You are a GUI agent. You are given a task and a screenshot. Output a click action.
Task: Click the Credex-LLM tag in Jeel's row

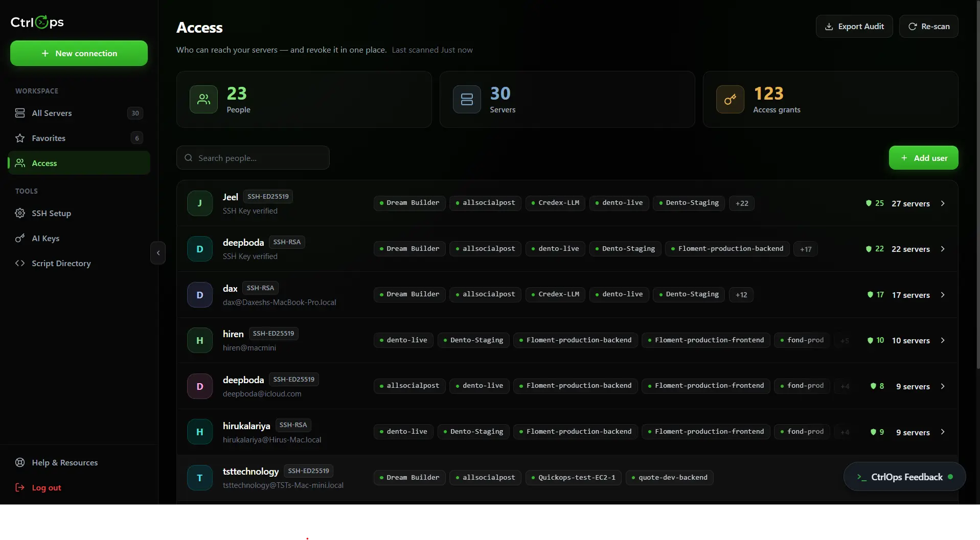tap(555, 203)
